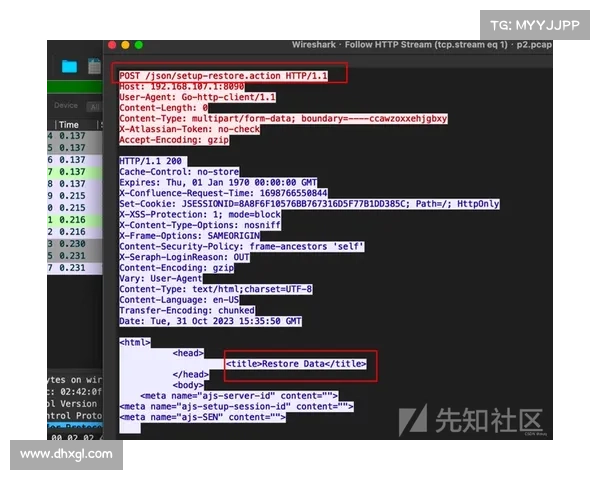
Task: Click the 'Vary: User-Agent' header line
Action: click(161, 279)
